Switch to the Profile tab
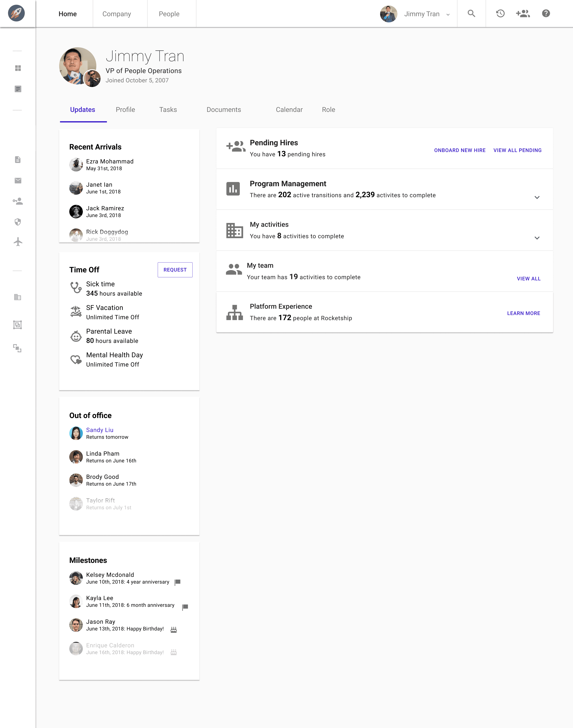The width and height of the screenshot is (573, 728). tap(126, 110)
